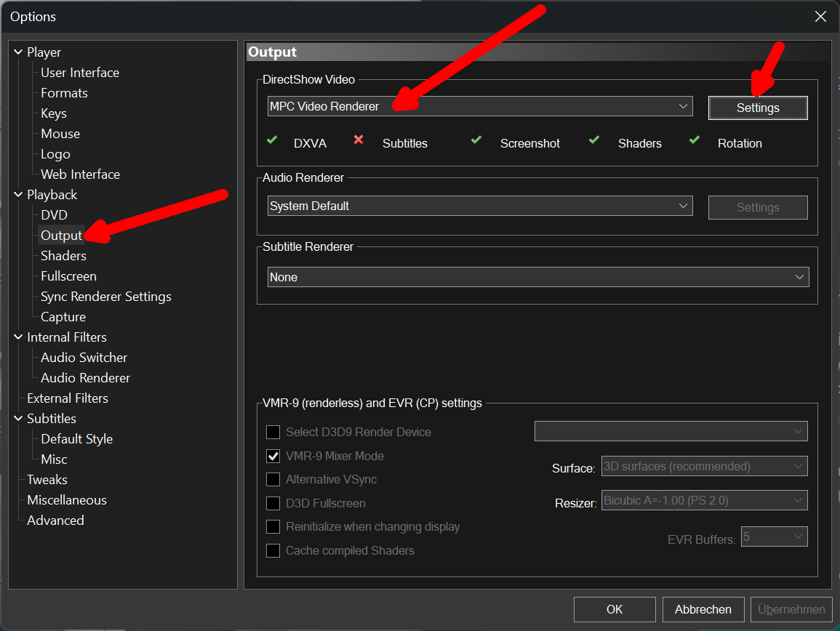The width and height of the screenshot is (840, 631).
Task: Open the Fullscreen settings page
Action: click(x=68, y=276)
